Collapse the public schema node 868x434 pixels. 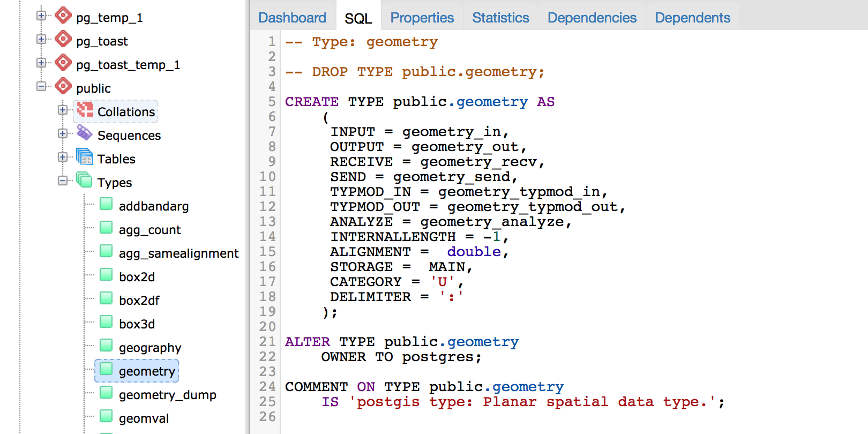click(41, 86)
